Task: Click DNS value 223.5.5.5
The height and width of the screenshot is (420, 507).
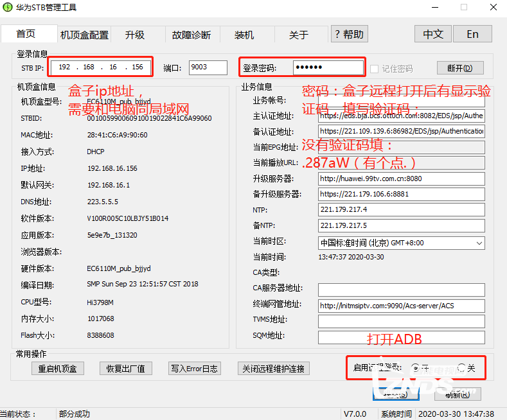Action: click(x=103, y=202)
